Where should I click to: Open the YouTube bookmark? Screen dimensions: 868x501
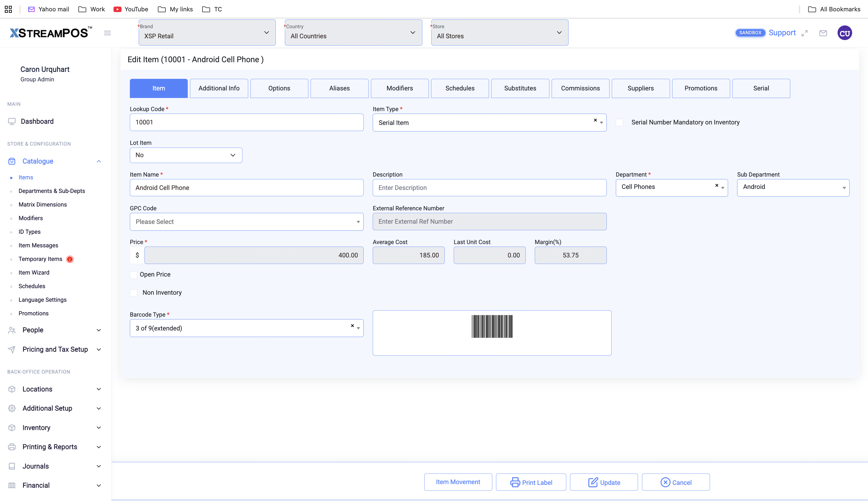point(131,9)
